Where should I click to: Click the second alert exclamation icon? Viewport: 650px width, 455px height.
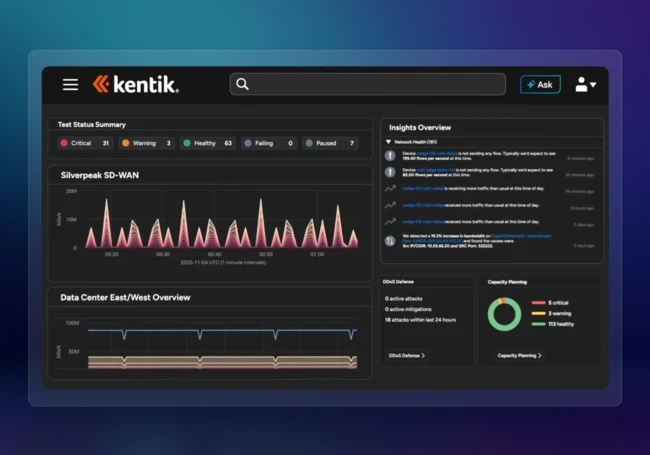coord(390,172)
